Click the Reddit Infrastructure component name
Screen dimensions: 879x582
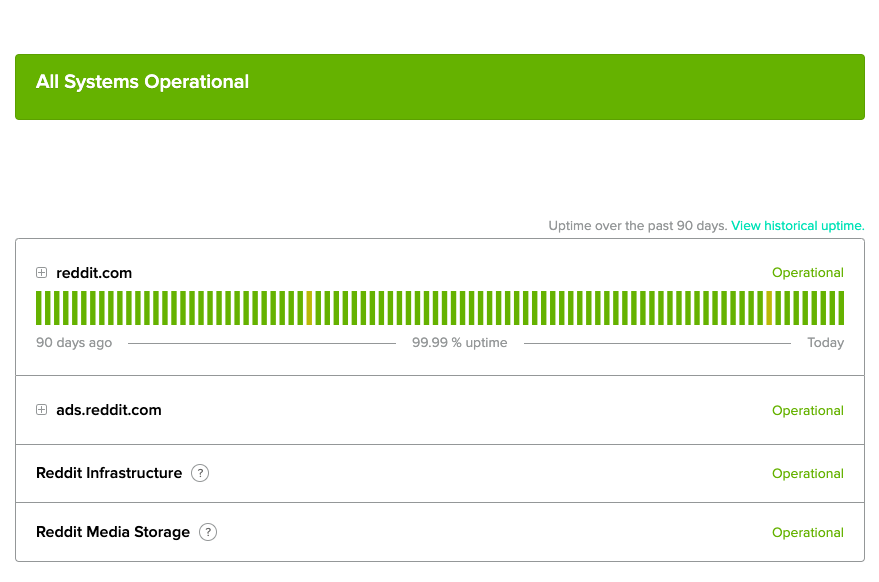point(109,473)
